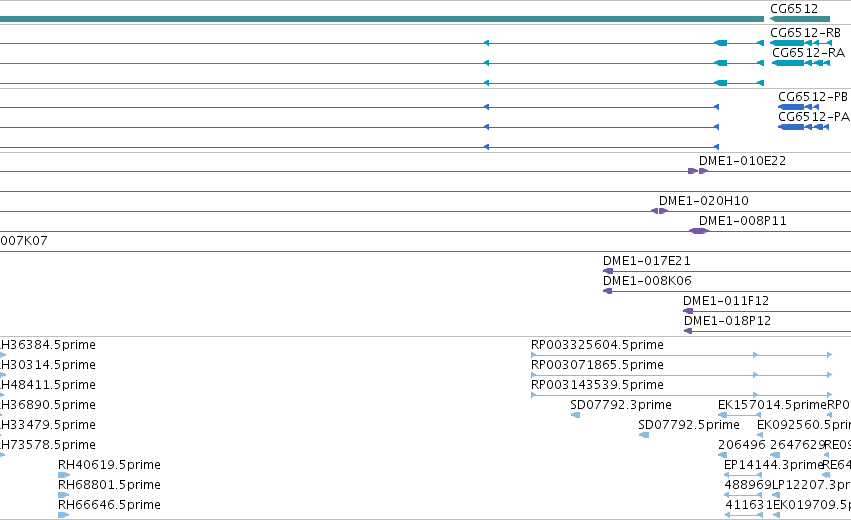This screenshot has width=851, height=520.
Task: Click the RP003143539.5prime EST label
Action: 597,385
